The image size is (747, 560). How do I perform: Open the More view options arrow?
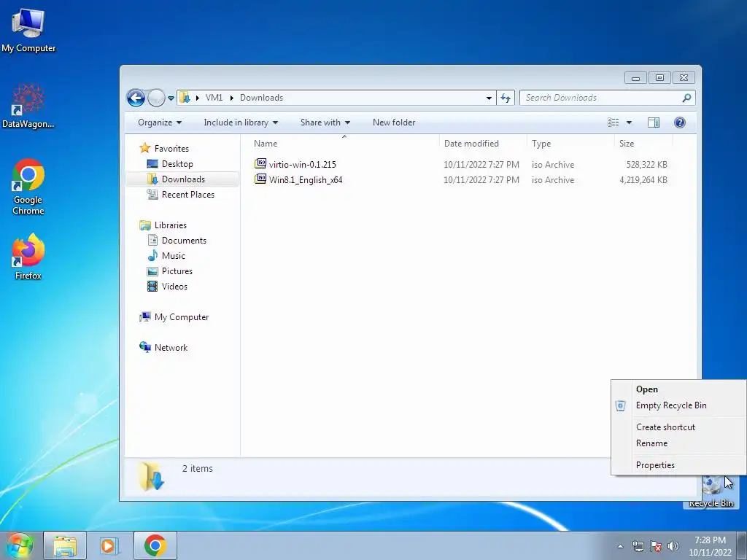629,122
